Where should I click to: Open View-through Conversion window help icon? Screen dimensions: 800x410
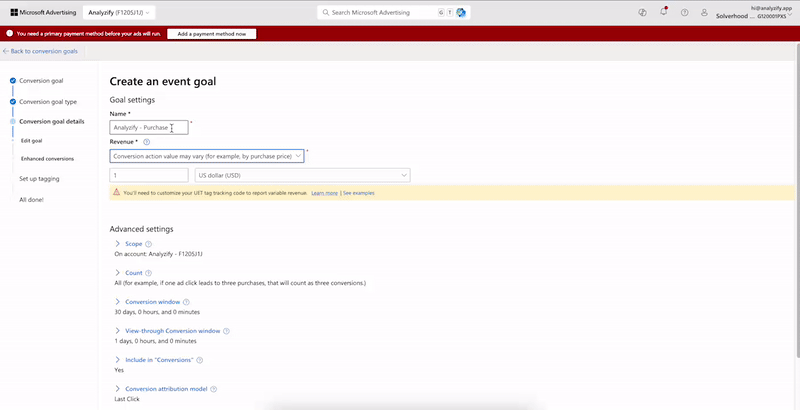[x=227, y=331]
